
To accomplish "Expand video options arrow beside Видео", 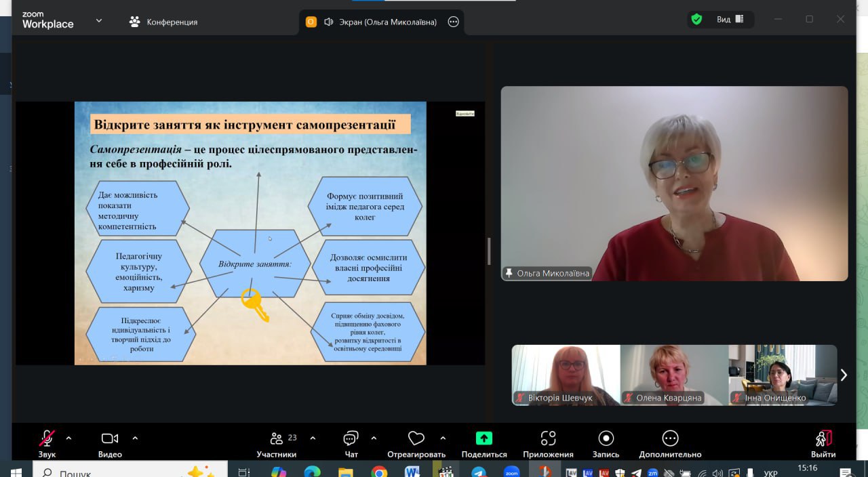I will point(135,438).
